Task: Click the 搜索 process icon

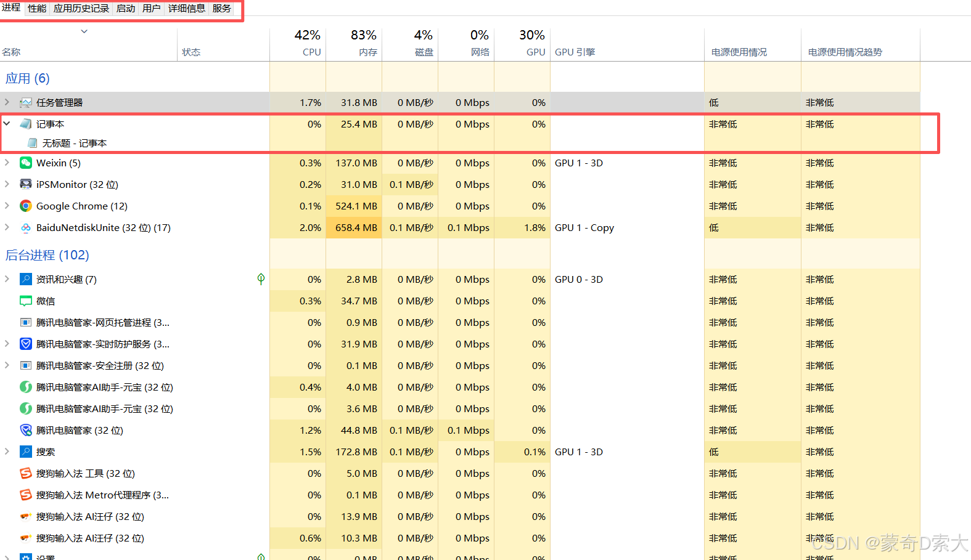Action: point(26,452)
